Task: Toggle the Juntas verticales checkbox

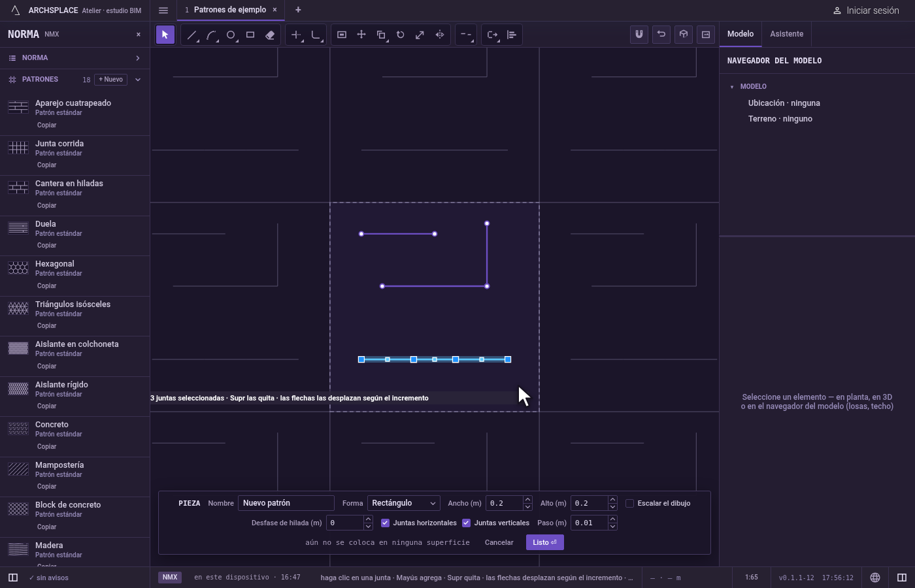Action: point(467,523)
